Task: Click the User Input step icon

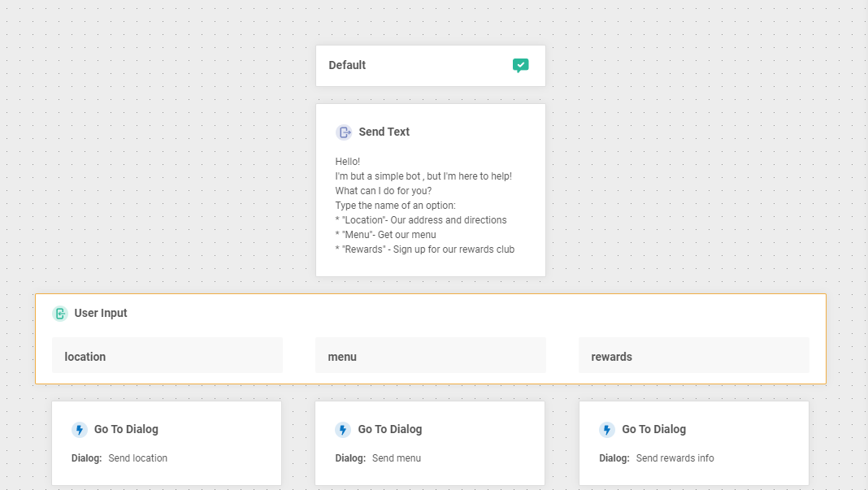Action: point(60,314)
